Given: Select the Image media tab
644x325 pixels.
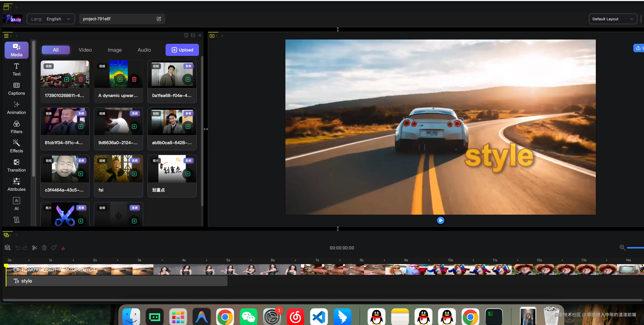Looking at the screenshot, I should click(x=115, y=50).
